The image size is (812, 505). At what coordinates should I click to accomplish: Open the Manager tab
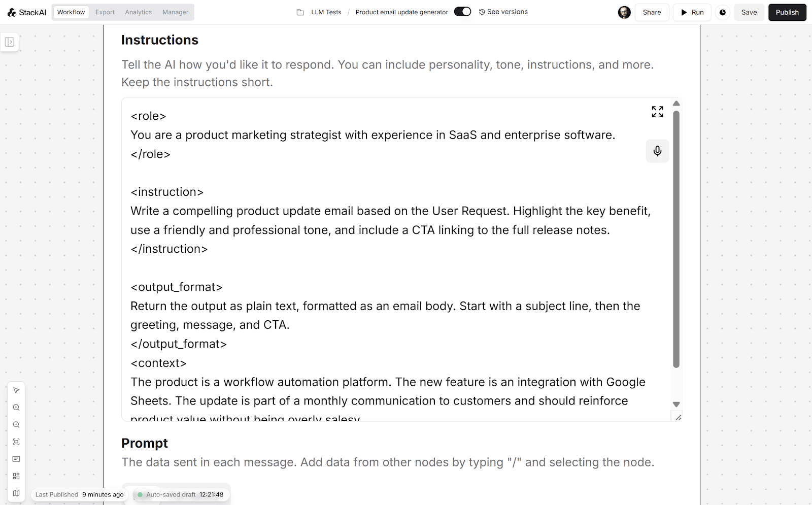point(175,12)
